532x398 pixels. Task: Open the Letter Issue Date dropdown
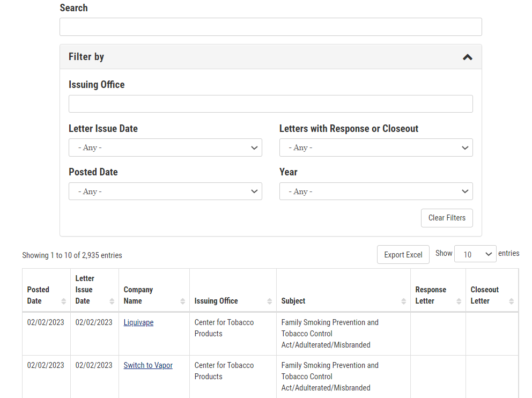[x=165, y=148]
